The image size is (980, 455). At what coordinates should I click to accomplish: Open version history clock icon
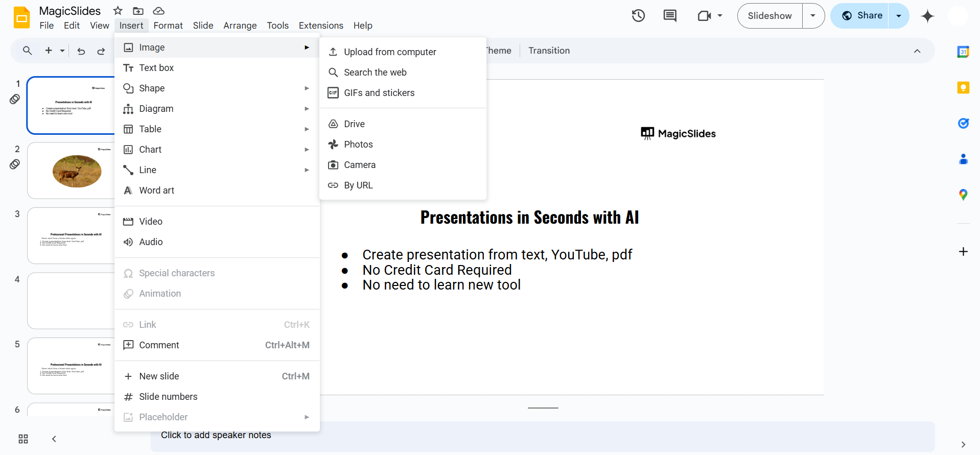pyautogui.click(x=638, y=16)
